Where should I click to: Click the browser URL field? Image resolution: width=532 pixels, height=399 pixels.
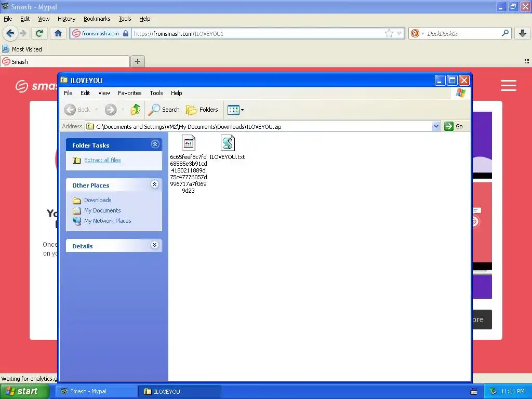coord(258,33)
